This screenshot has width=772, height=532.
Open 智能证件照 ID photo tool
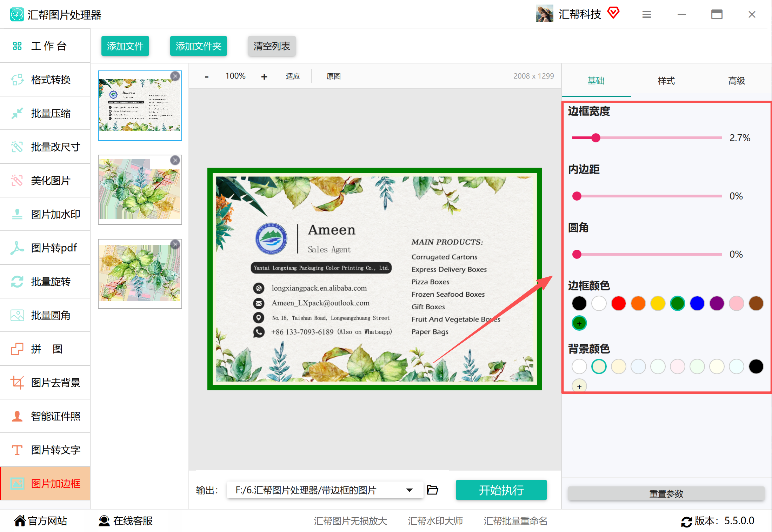(x=45, y=416)
